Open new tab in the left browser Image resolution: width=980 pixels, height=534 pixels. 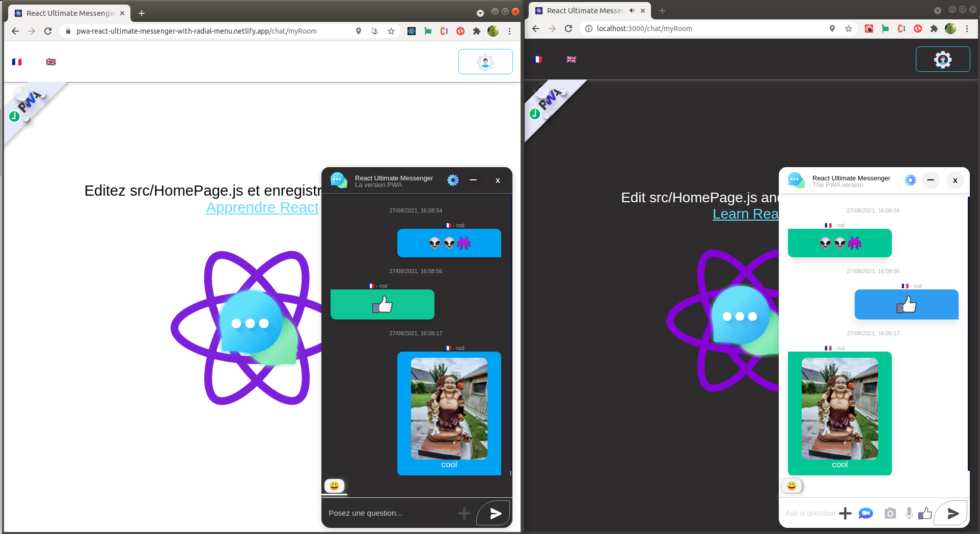(142, 13)
